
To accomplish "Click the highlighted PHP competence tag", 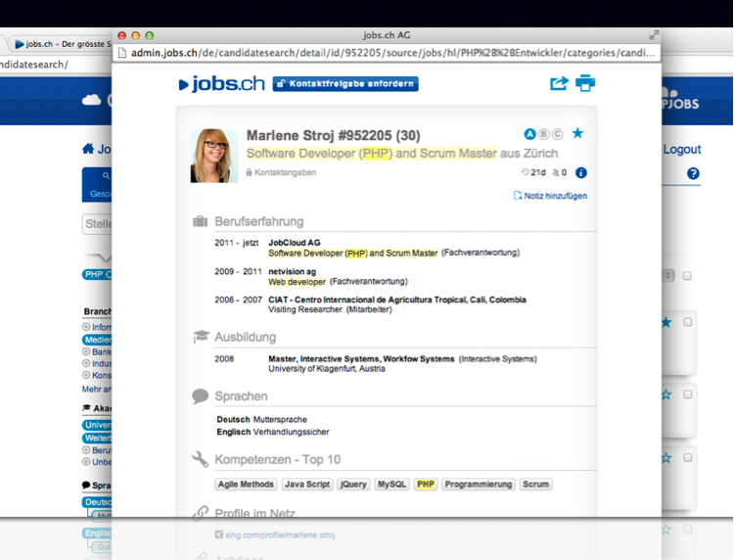I will point(426,485).
